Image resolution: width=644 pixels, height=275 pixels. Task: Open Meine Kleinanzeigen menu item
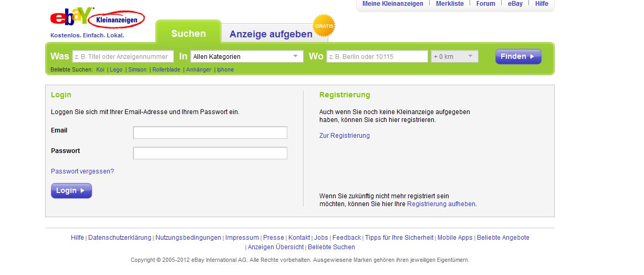point(393,4)
